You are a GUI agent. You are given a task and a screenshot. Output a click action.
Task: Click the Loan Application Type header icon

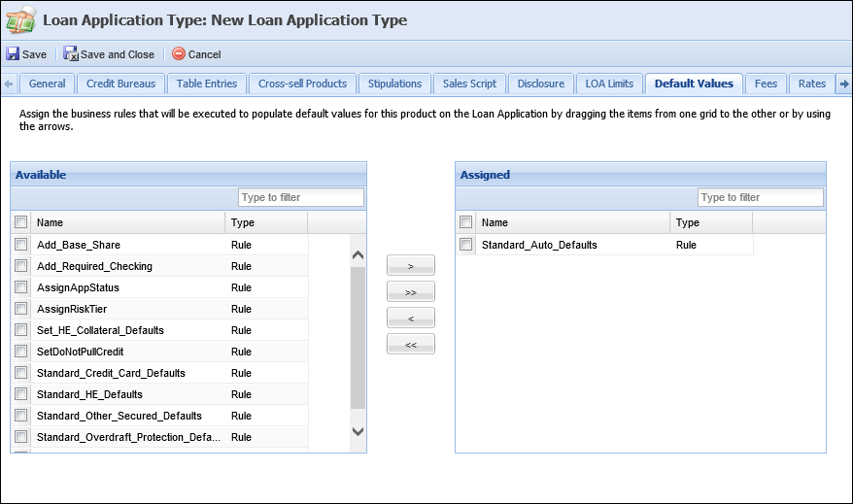tap(20, 20)
